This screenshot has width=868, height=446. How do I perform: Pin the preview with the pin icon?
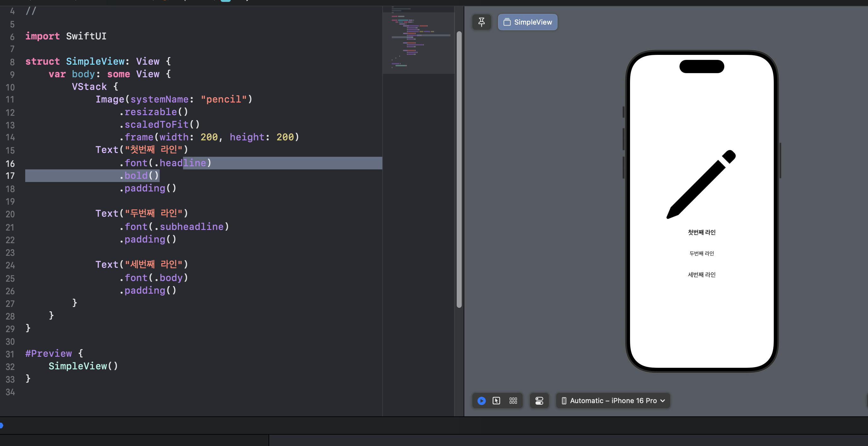[482, 22]
